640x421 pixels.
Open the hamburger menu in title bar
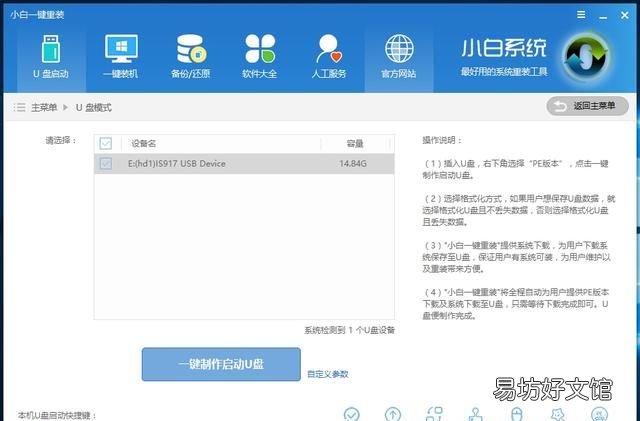(x=581, y=15)
